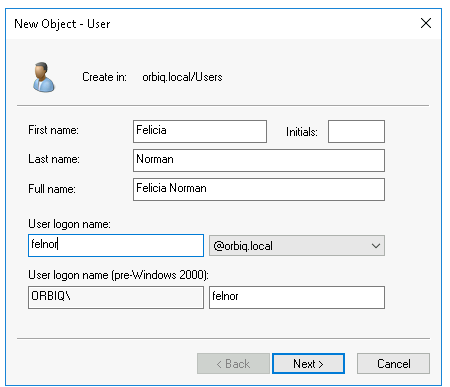Viewport: 450px width, 387px height.
Task: Place cursor in the User logon name box
Action: [x=116, y=245]
